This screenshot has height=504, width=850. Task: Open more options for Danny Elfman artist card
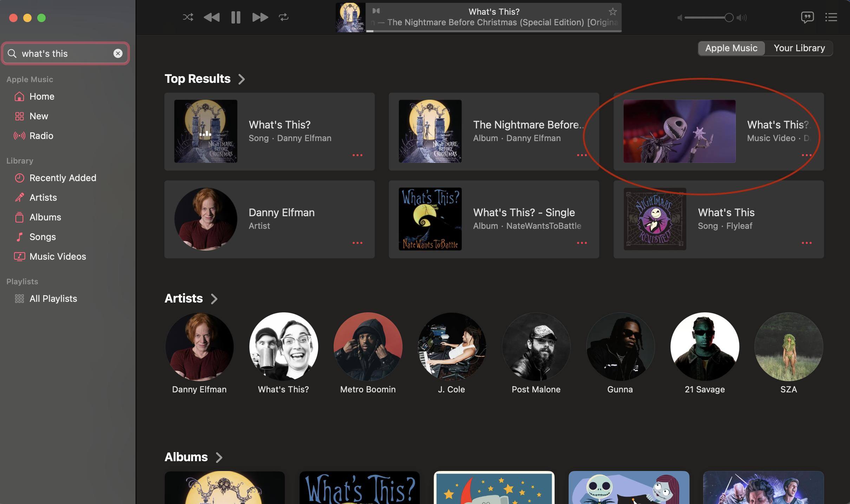pyautogui.click(x=357, y=243)
